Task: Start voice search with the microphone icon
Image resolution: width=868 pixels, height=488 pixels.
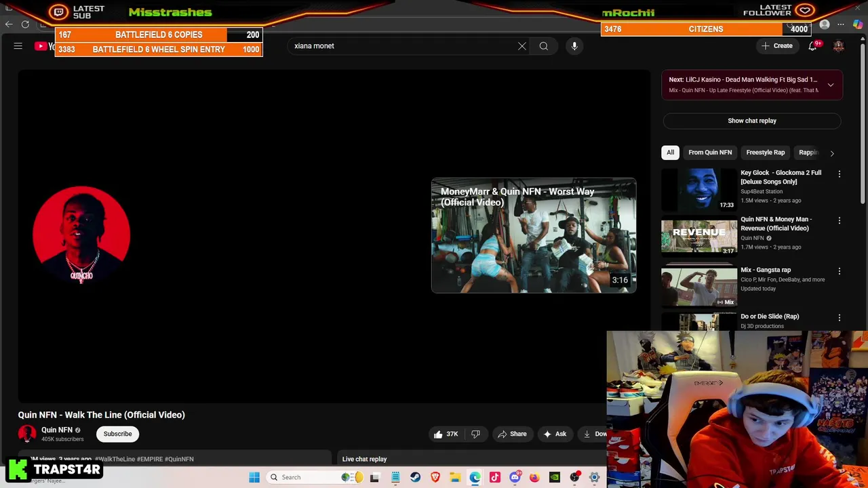Action: point(574,46)
